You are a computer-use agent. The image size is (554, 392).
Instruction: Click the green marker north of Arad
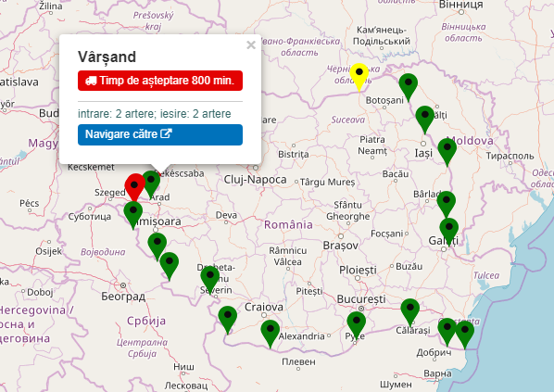152,183
